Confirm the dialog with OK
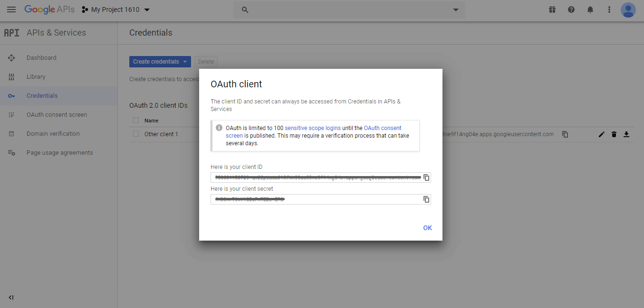The width and height of the screenshot is (644, 308). (428, 228)
